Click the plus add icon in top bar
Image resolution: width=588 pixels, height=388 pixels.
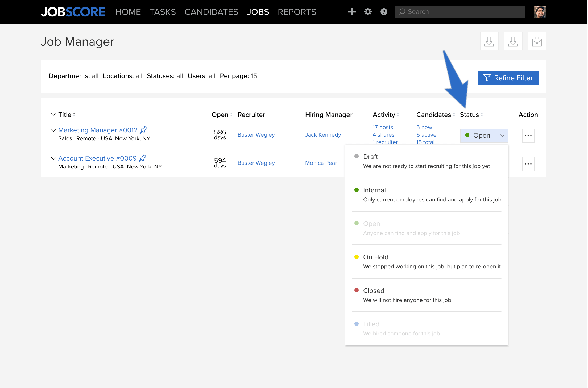tap(352, 12)
